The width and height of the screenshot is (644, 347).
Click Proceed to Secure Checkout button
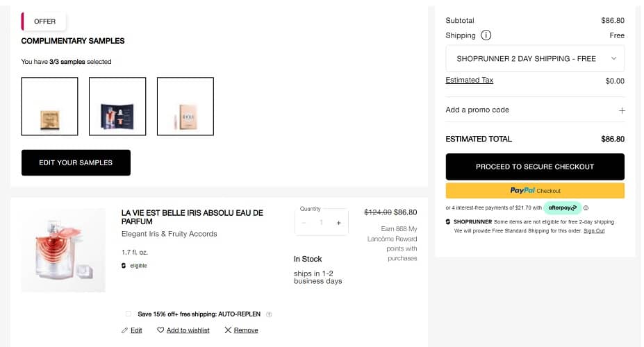pos(535,167)
